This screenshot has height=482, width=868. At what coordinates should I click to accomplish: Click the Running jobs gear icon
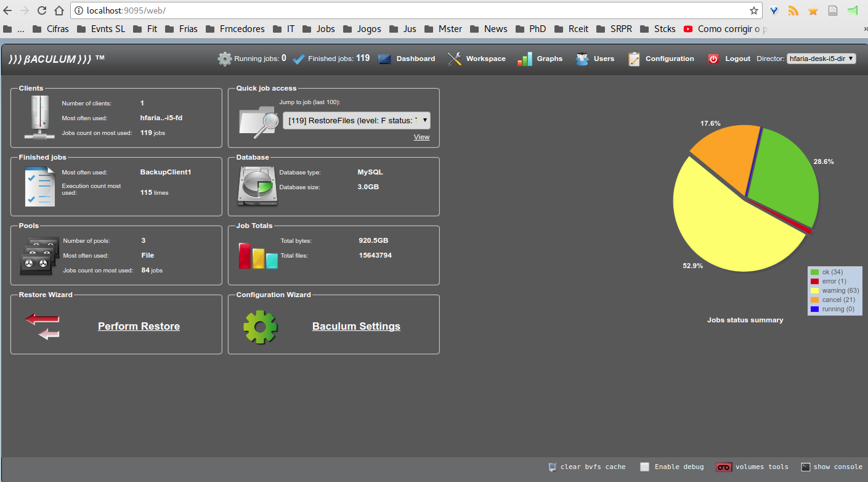pyautogui.click(x=225, y=59)
